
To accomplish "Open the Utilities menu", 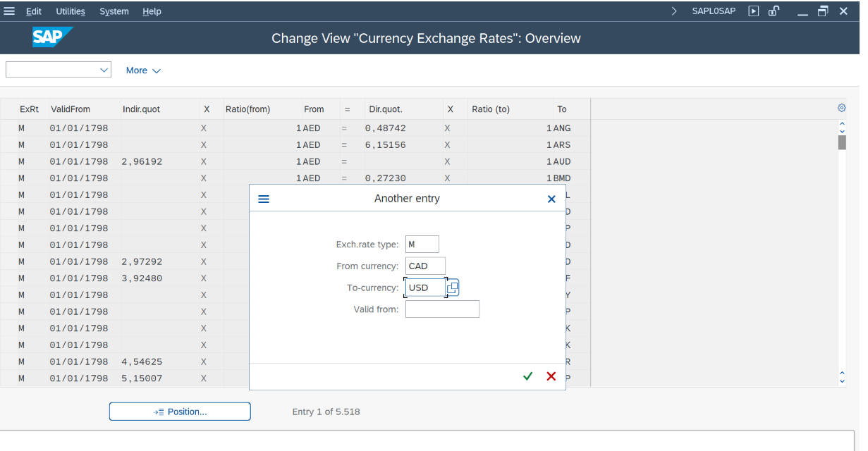I will pyautogui.click(x=71, y=11).
